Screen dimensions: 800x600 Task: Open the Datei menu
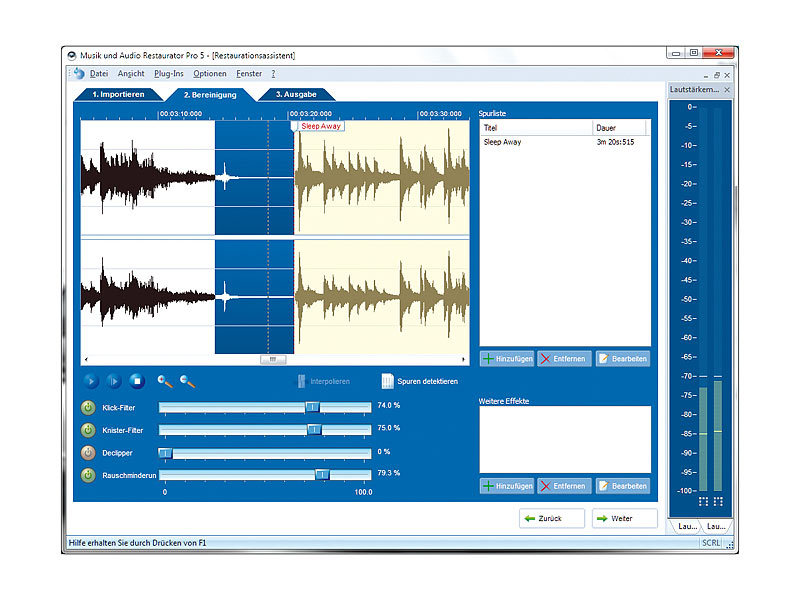coord(99,73)
